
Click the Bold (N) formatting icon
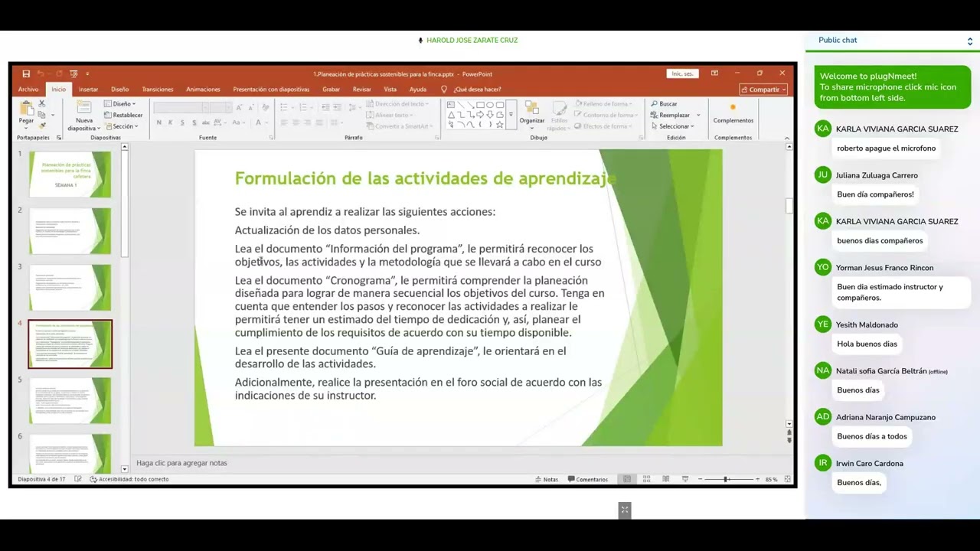coord(158,122)
